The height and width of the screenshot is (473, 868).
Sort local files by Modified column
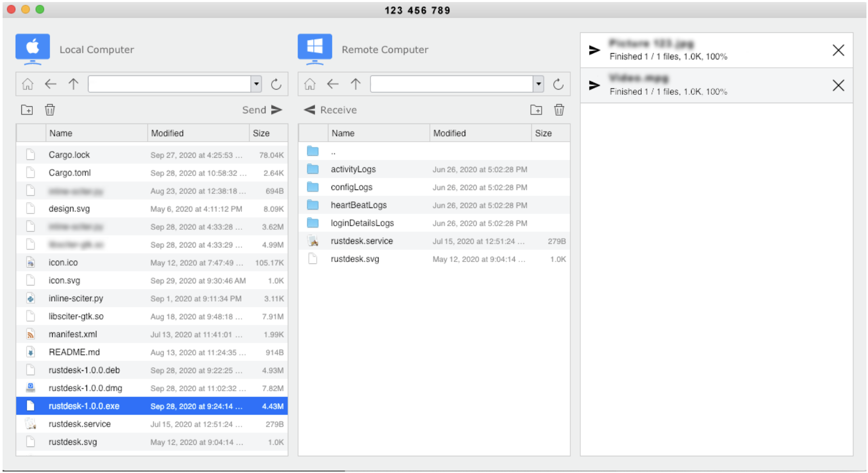(x=168, y=133)
